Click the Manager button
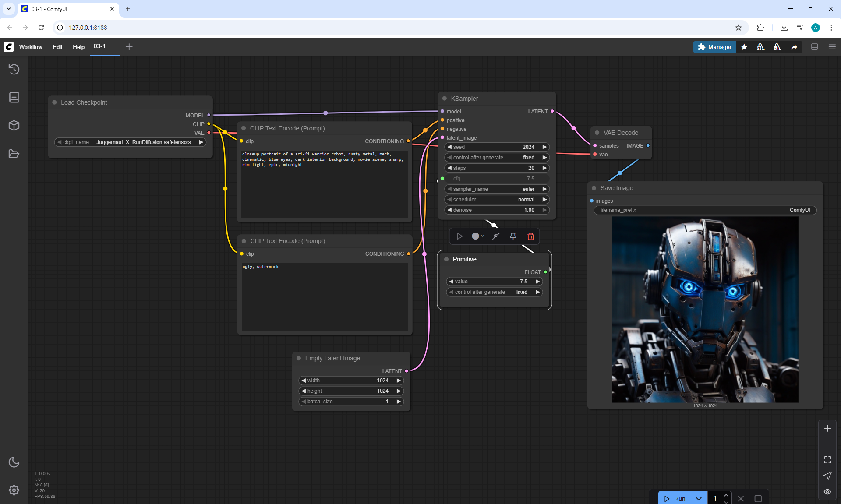 click(x=714, y=47)
